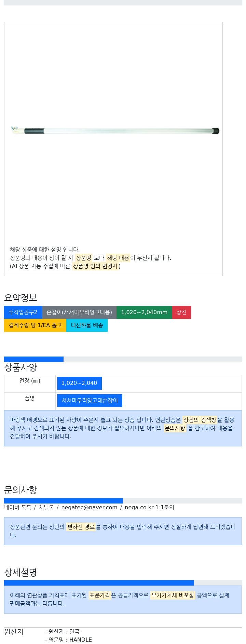246x644 pixels.
Task: Click the 요약정보 section heading
Action: pyautogui.click(x=20, y=298)
